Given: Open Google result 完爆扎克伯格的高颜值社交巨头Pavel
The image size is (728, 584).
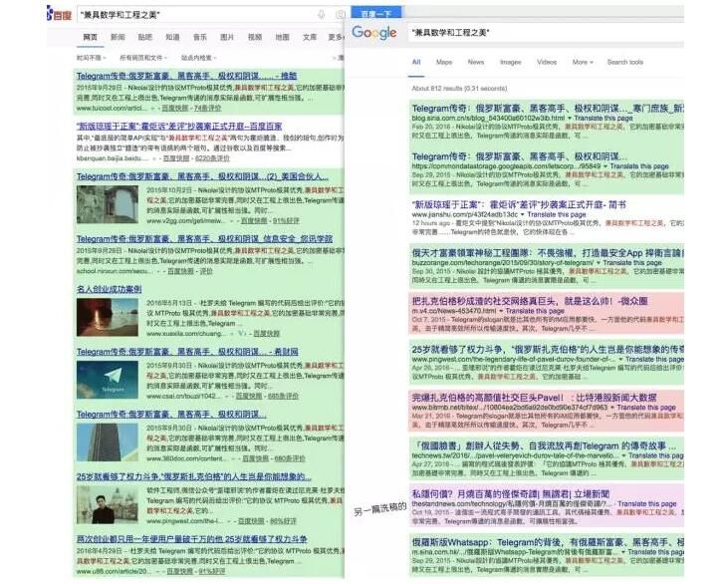Looking at the screenshot, I should pos(534,398).
